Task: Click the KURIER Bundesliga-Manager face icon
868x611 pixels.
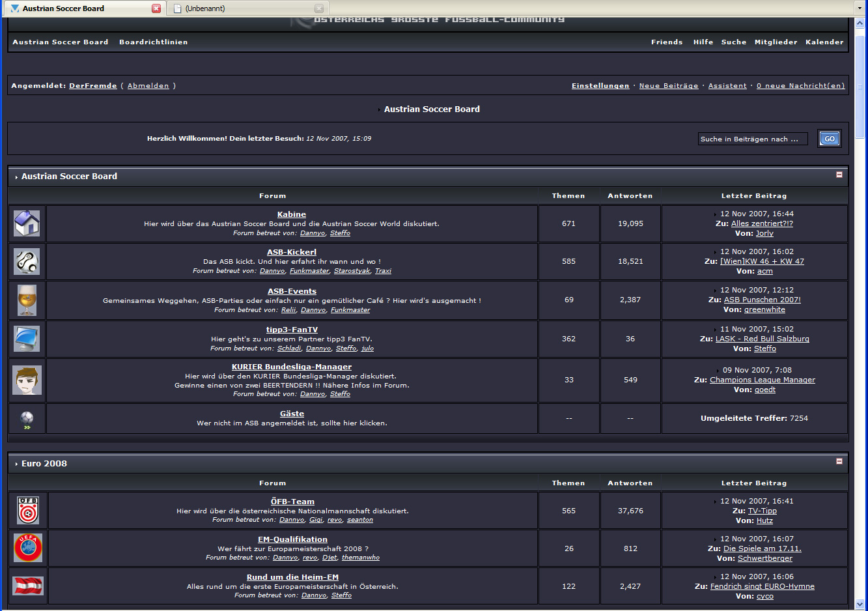Action: (x=27, y=380)
